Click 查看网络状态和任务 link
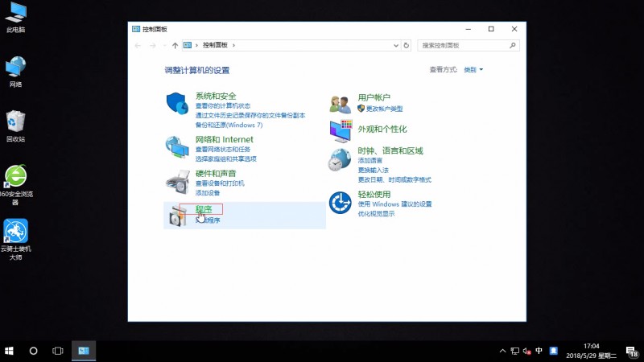644x362 pixels. pos(223,150)
